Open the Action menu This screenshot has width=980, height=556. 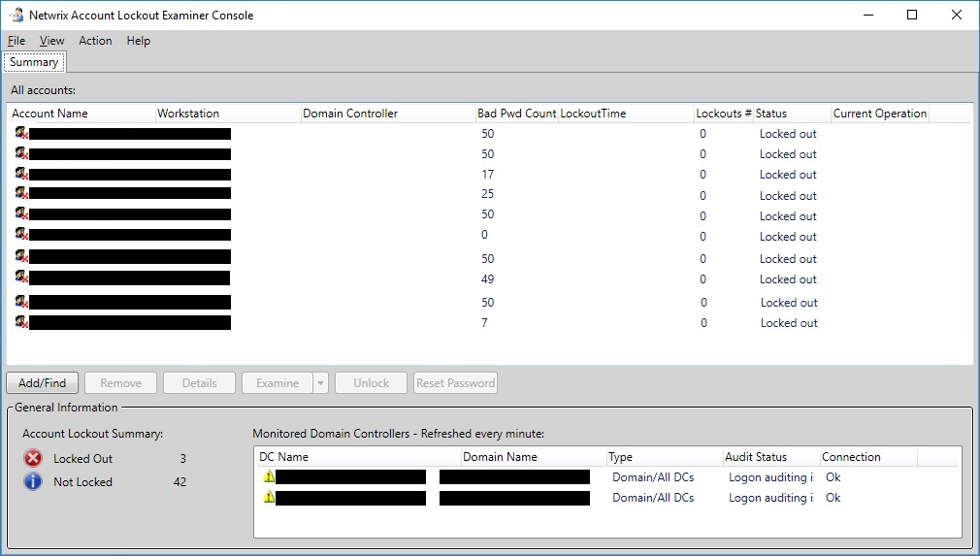click(x=95, y=41)
